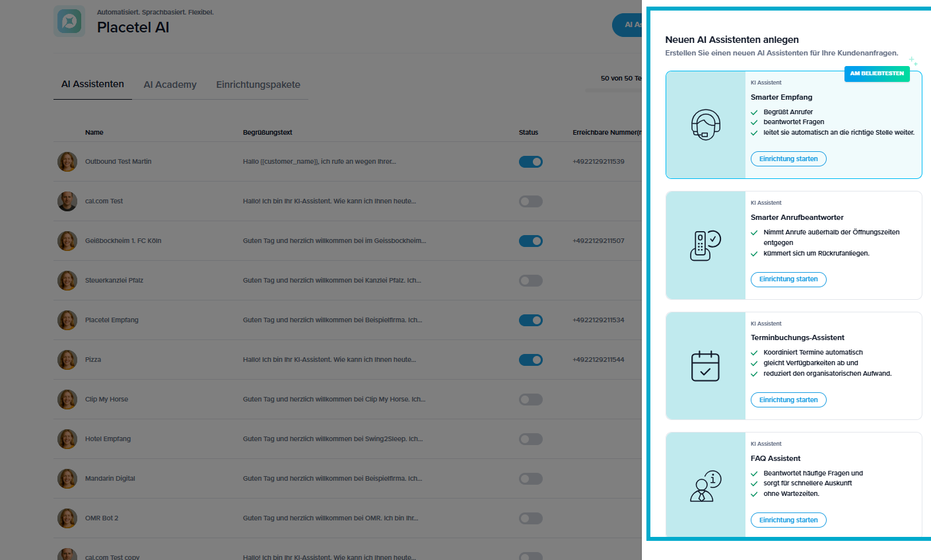This screenshot has height=560, width=931.
Task: Click the Neuen AI Assistenten anlegen heading
Action: click(732, 40)
